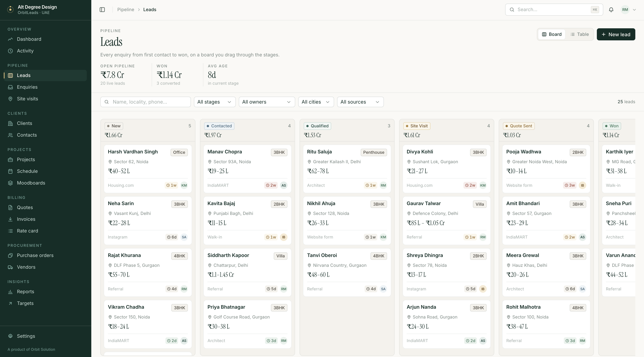Open Leads in the sidebar
The image size is (644, 357).
coord(45,75)
